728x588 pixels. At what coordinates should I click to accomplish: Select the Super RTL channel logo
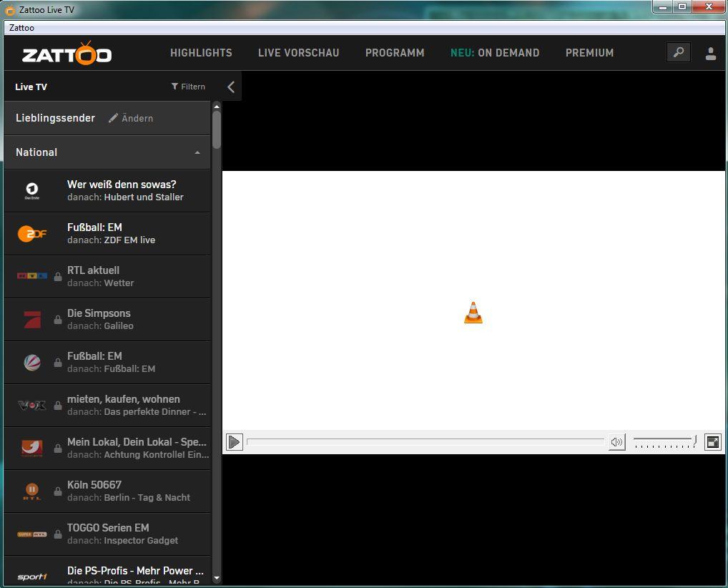click(x=32, y=534)
